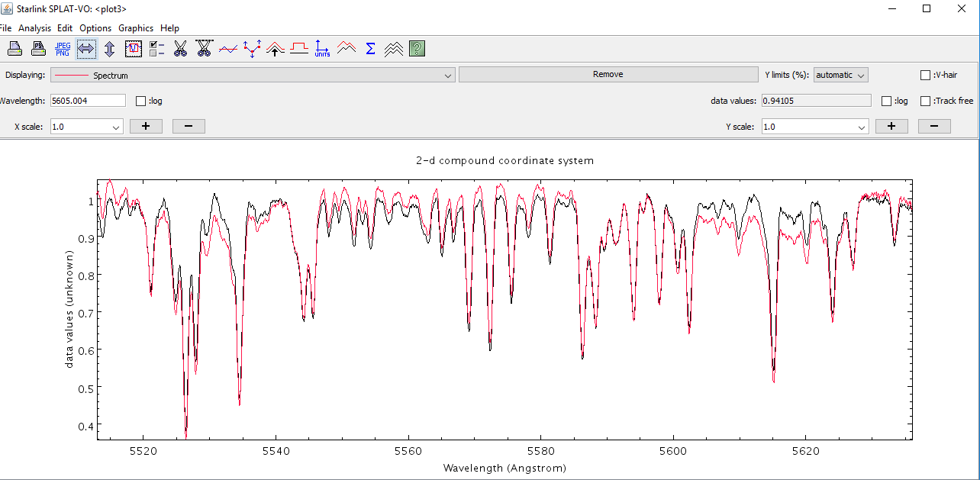Click the X scale minus button
Image resolution: width=980 pixels, height=480 pixels.
189,127
